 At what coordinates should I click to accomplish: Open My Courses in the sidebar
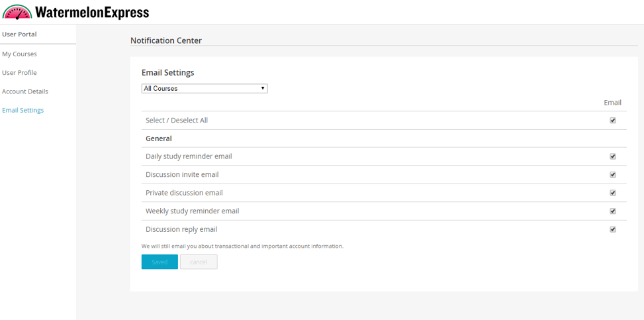coord(19,54)
